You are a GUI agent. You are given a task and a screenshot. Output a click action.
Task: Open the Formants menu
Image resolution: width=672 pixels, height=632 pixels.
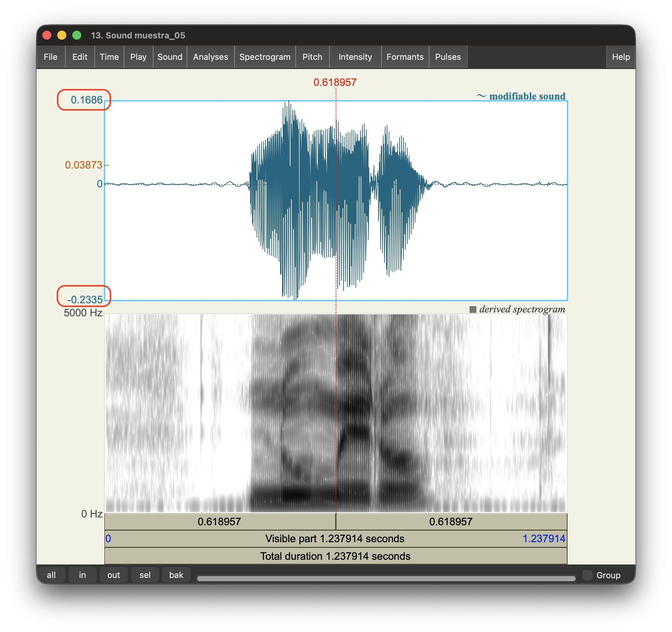405,57
